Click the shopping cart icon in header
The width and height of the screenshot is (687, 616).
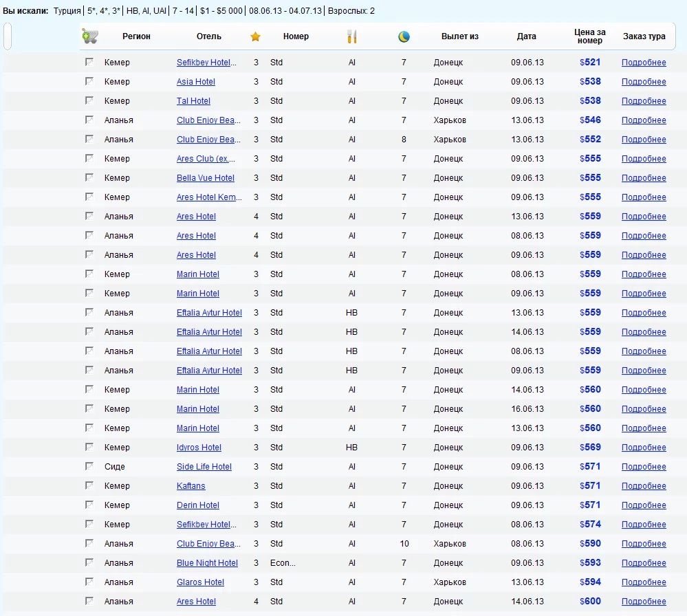tap(90, 36)
